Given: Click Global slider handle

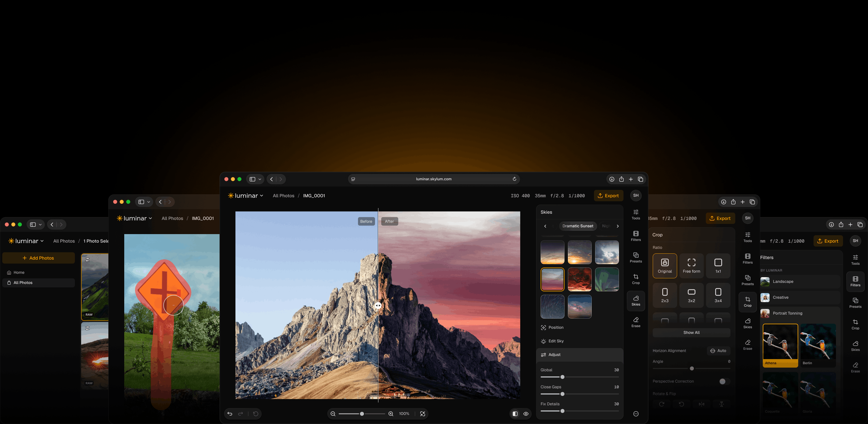Looking at the screenshot, I should click(x=562, y=377).
